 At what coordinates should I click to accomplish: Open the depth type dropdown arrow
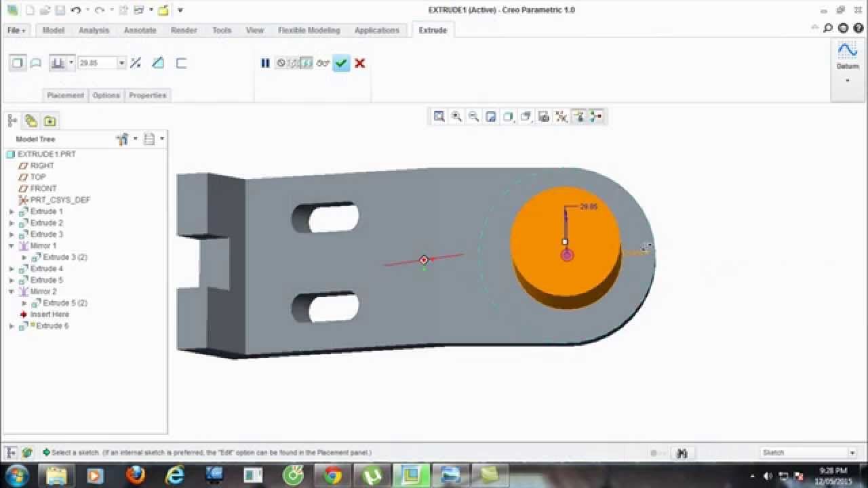coord(71,63)
